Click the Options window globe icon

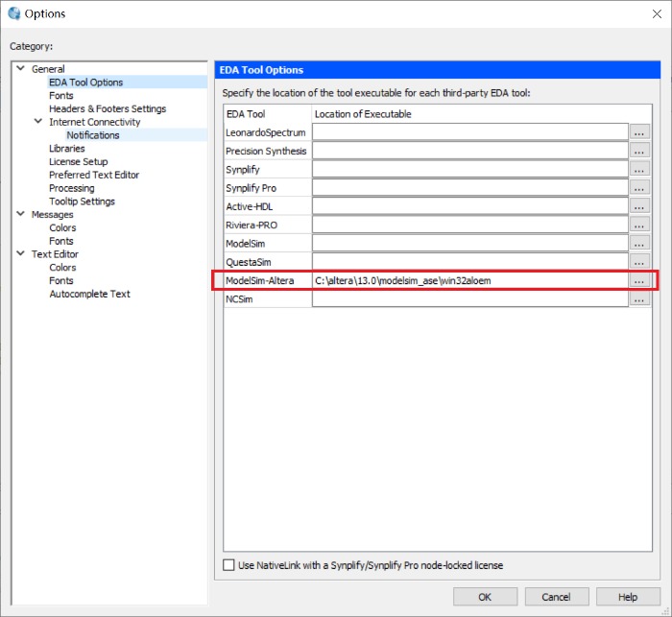pos(14,13)
